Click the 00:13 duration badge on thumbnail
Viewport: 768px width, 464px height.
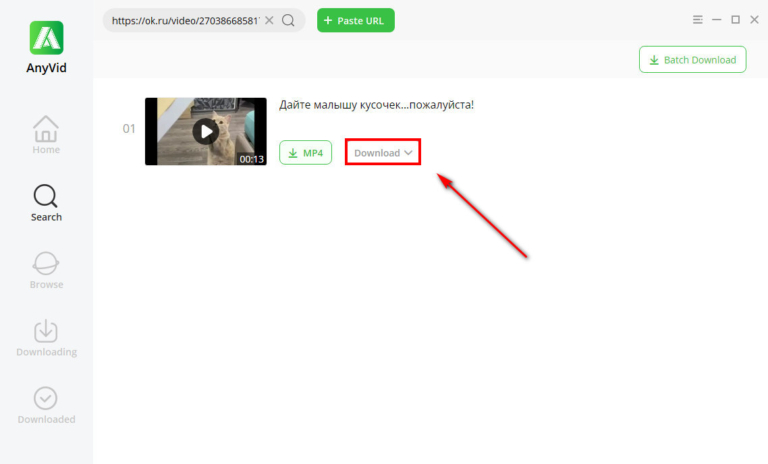[x=251, y=158]
